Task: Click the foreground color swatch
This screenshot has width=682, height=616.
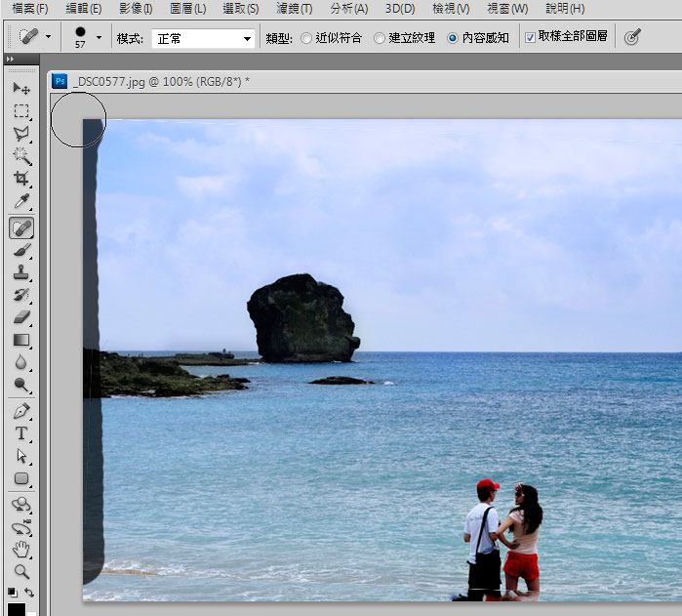Action: pos(17,609)
